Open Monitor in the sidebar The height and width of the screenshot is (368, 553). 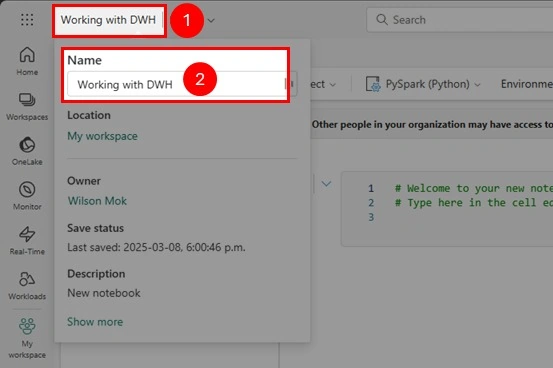point(27,195)
